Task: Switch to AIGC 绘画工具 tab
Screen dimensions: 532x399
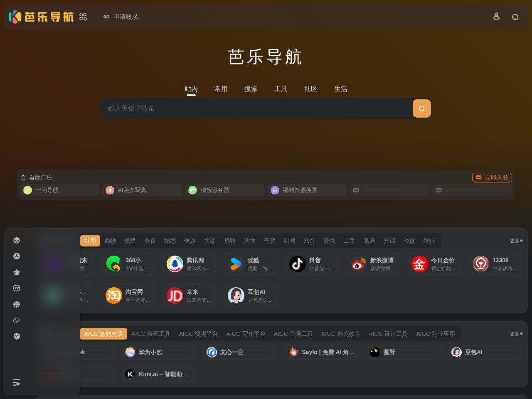Action: click(150, 334)
